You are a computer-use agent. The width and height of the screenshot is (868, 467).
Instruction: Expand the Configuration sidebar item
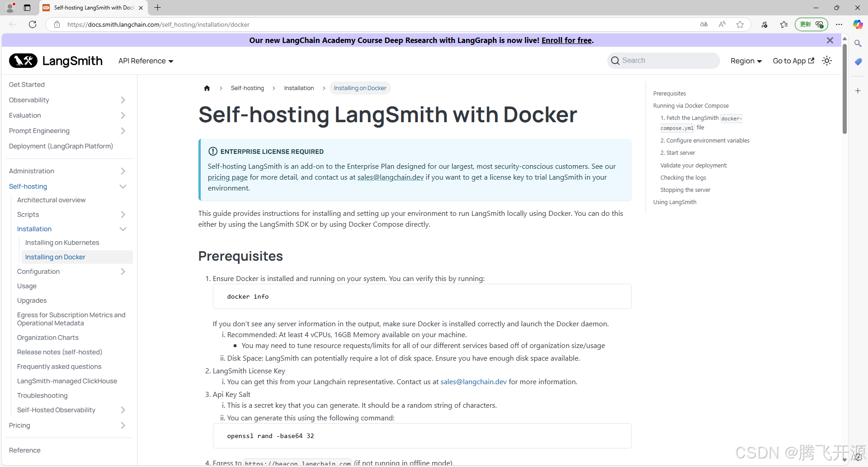123,272
